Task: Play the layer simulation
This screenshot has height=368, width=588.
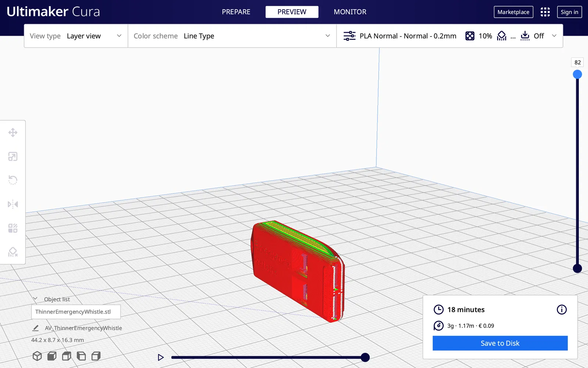Action: 161,357
